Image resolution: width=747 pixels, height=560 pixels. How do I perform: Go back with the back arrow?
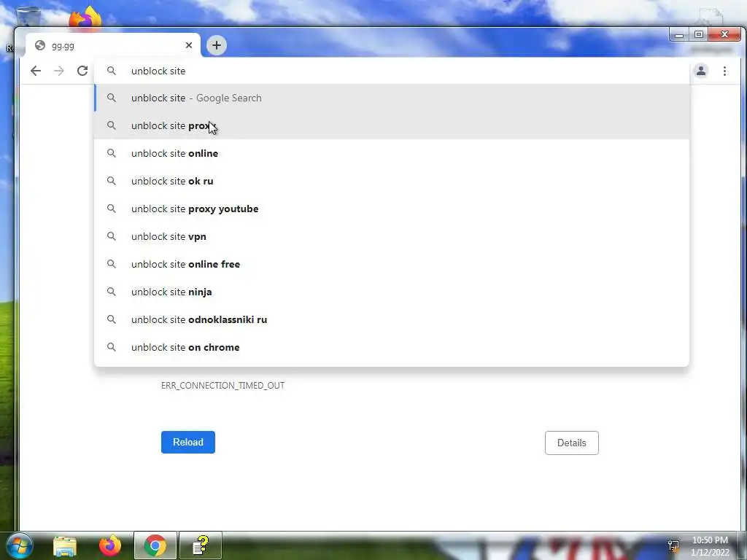[x=36, y=71]
